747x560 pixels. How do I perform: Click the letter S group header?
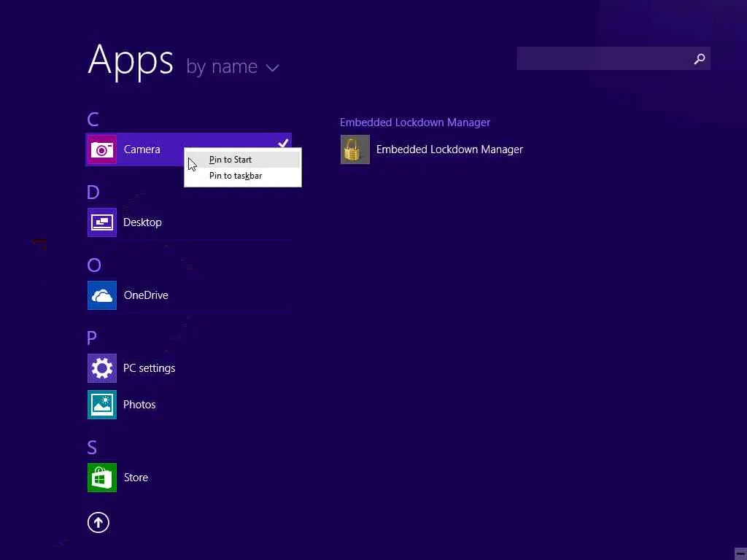(92, 447)
